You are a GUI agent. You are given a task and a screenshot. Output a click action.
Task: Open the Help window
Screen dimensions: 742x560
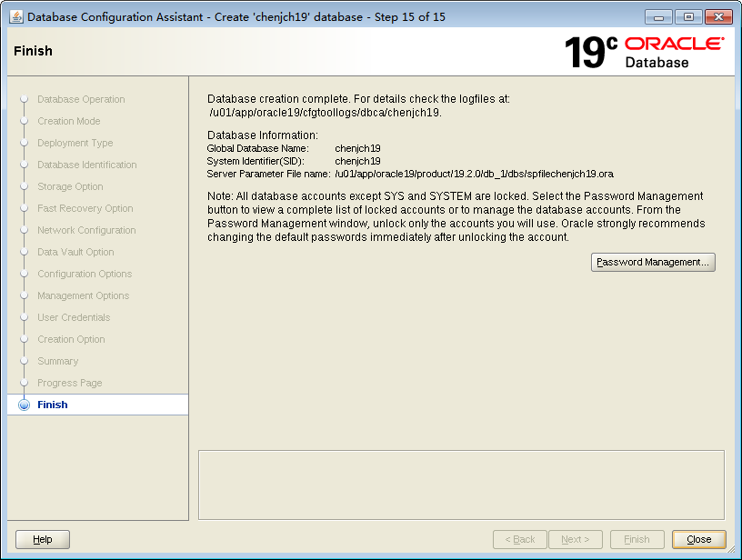[42, 539]
